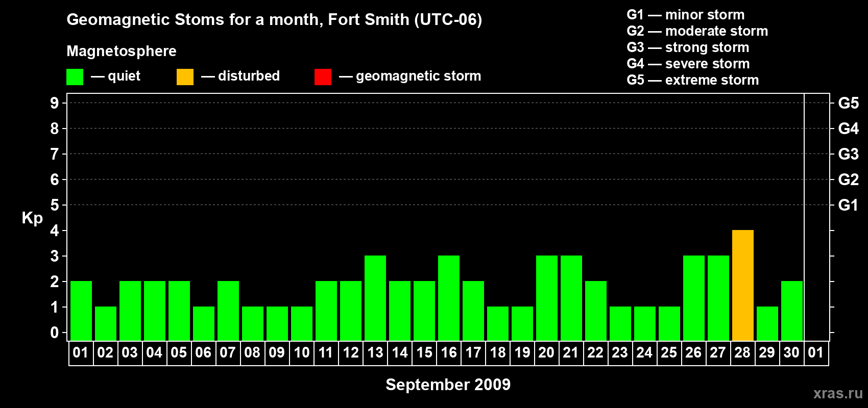Click the Kp value 0 on the left axis
Image resolution: width=868 pixels, height=408 pixels.
(x=55, y=333)
